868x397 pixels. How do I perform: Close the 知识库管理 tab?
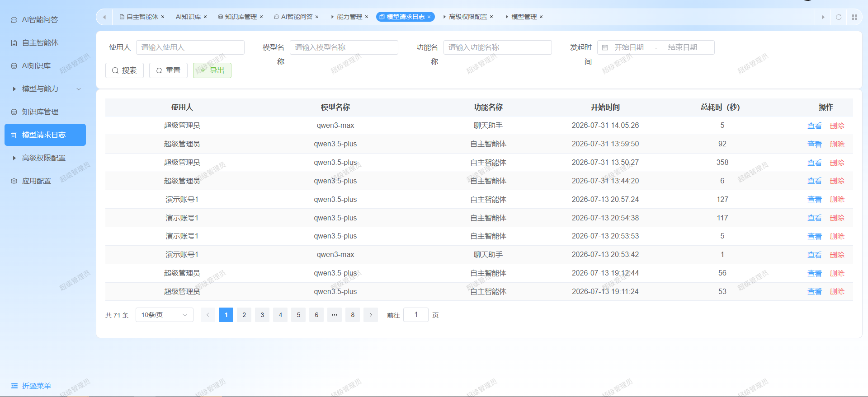[261, 17]
